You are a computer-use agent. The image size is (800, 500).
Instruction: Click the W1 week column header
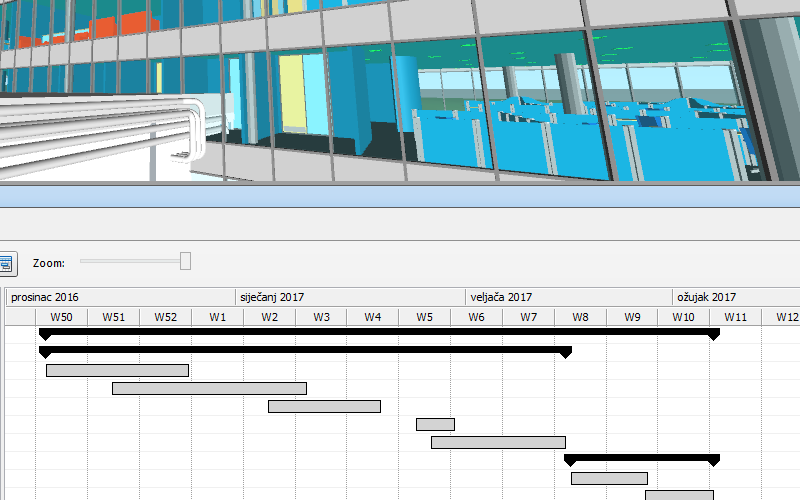[217, 317]
